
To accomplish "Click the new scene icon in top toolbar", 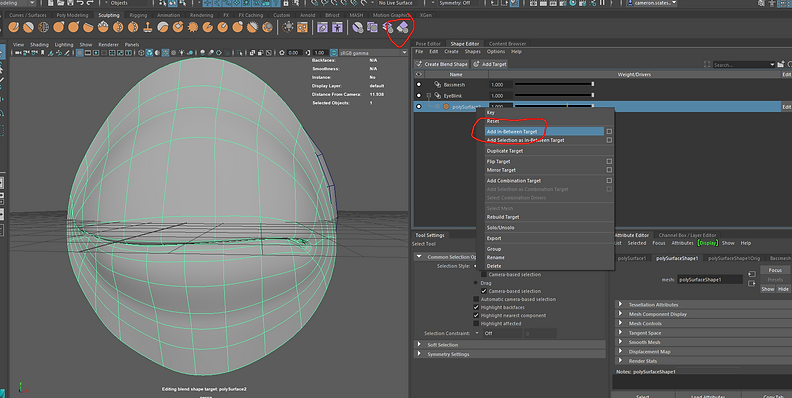I will coord(52,3).
